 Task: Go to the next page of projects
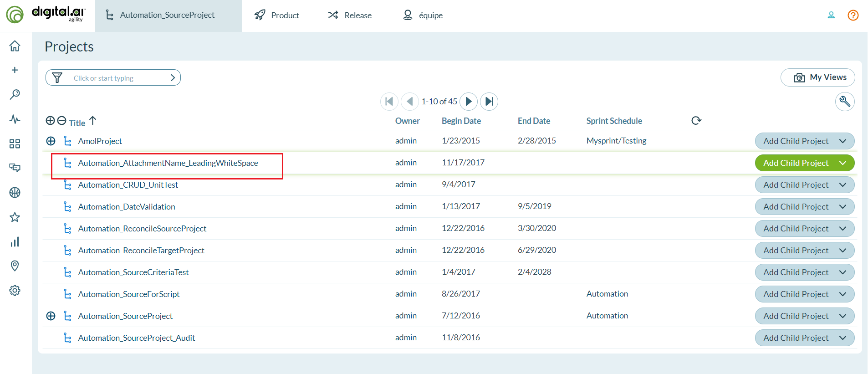click(x=468, y=102)
